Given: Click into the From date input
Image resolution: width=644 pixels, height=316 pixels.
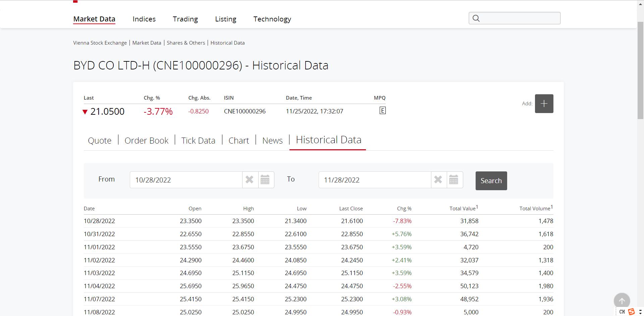Looking at the screenshot, I should pos(185,180).
